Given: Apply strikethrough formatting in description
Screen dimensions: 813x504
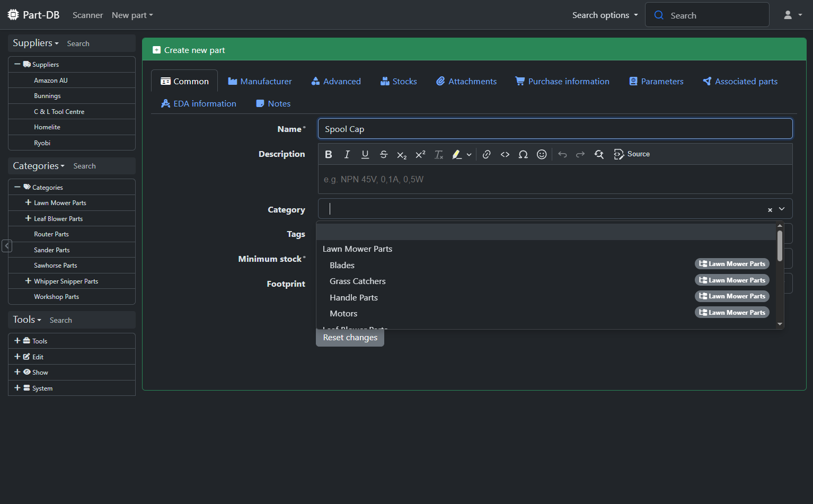Looking at the screenshot, I should [384, 154].
